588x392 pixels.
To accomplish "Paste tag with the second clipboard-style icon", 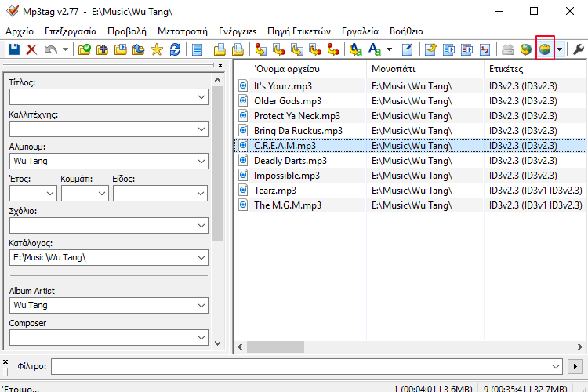I will [x=238, y=49].
